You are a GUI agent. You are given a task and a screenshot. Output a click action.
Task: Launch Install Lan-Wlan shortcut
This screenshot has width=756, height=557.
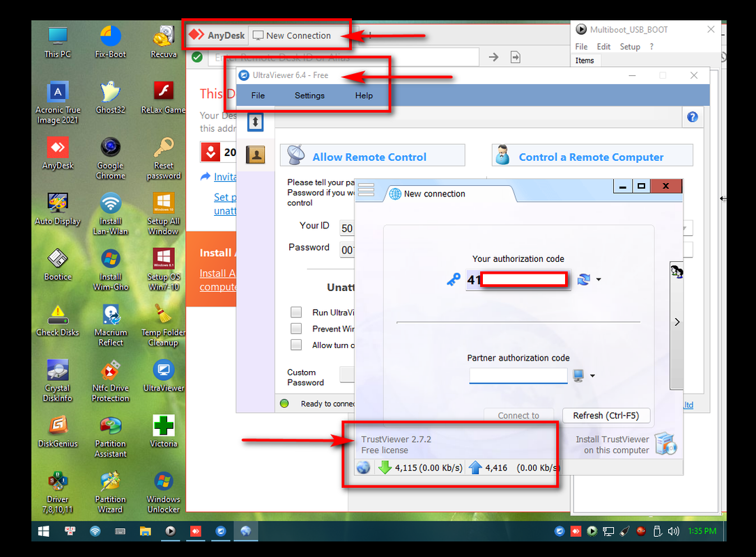(110, 214)
